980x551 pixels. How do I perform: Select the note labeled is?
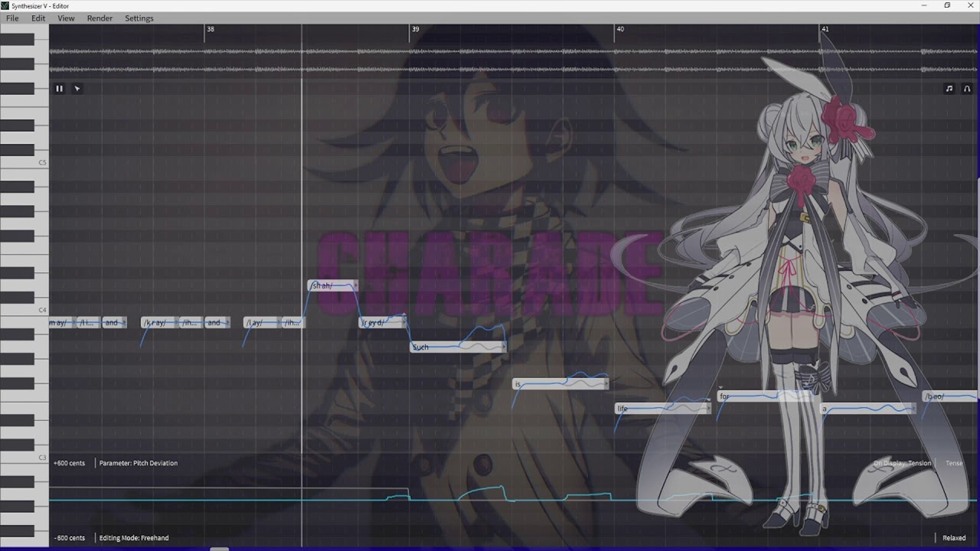pos(560,384)
